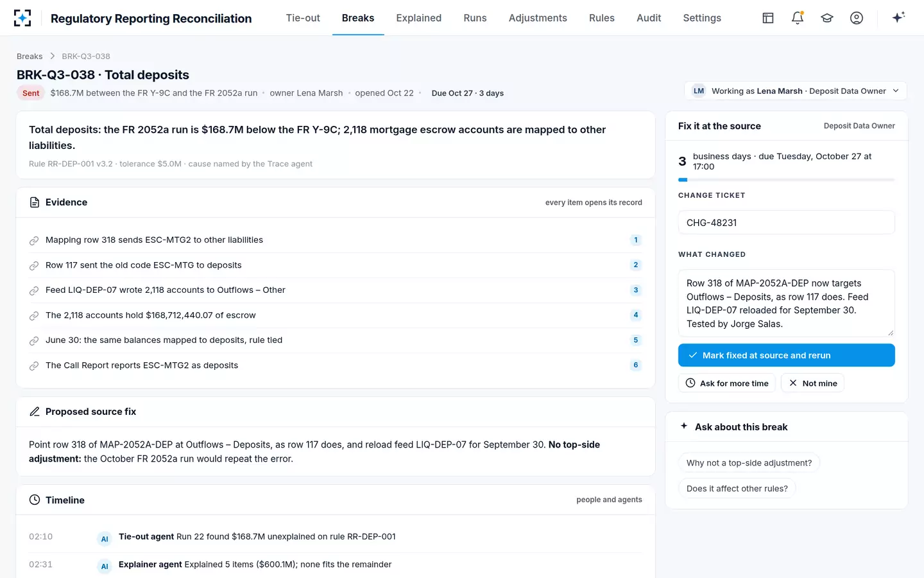Click link icon for Call Report evidence
This screenshot has height=578, width=924.
coord(34,365)
